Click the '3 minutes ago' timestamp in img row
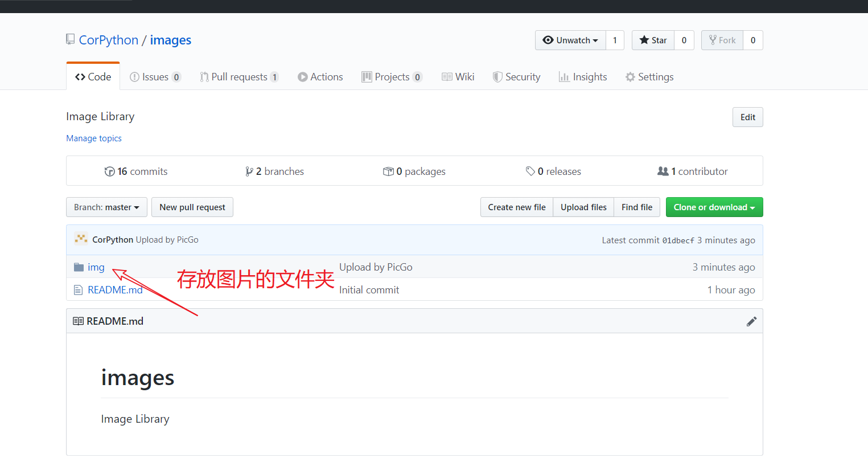 724,267
